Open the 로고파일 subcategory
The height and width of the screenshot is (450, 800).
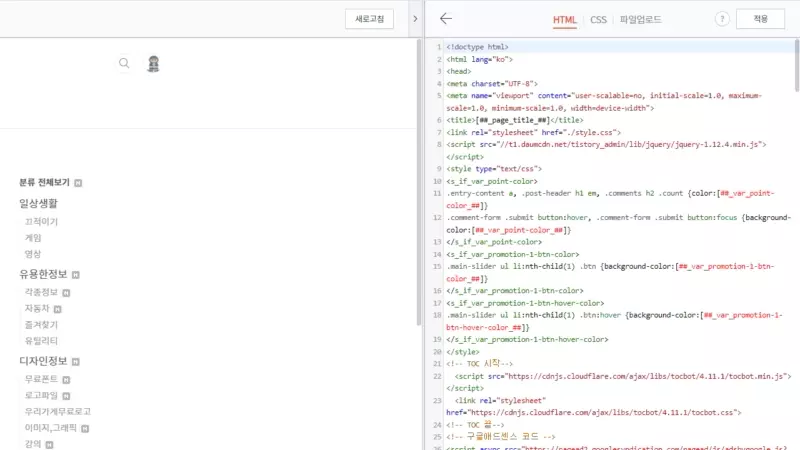click(41, 395)
